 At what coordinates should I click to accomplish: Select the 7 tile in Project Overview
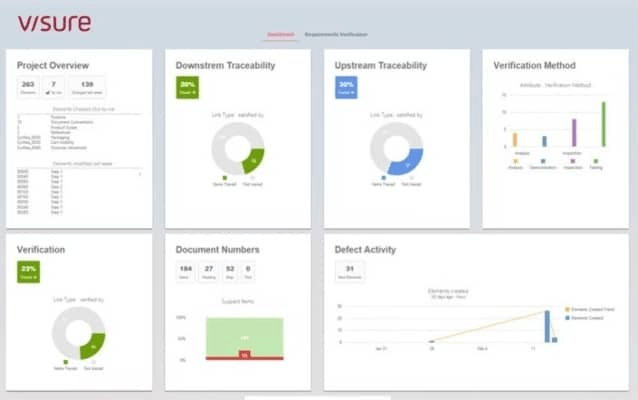[x=53, y=87]
